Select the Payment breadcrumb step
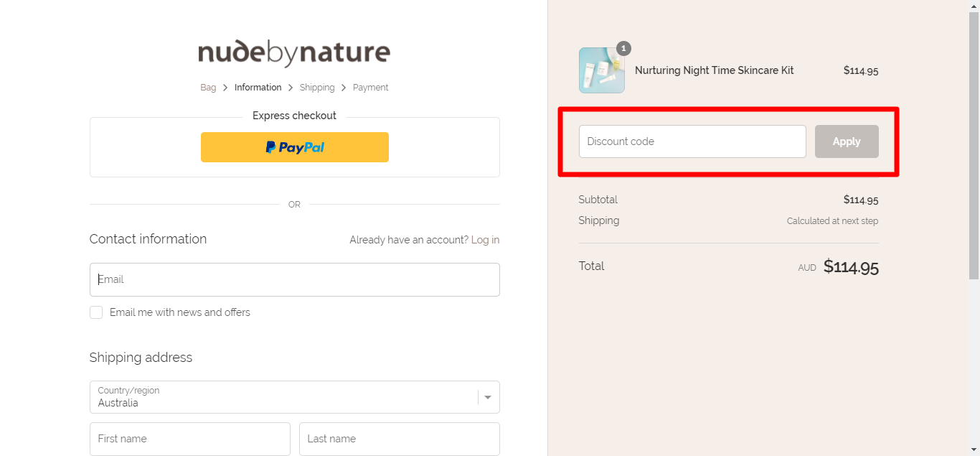980x456 pixels. click(x=370, y=88)
